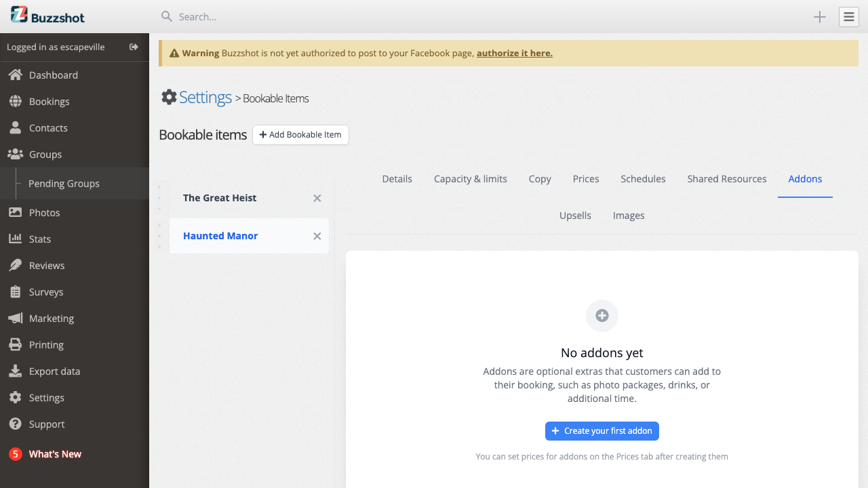The height and width of the screenshot is (488, 868).
Task: Click the plus icon in top bar
Action: 820,17
